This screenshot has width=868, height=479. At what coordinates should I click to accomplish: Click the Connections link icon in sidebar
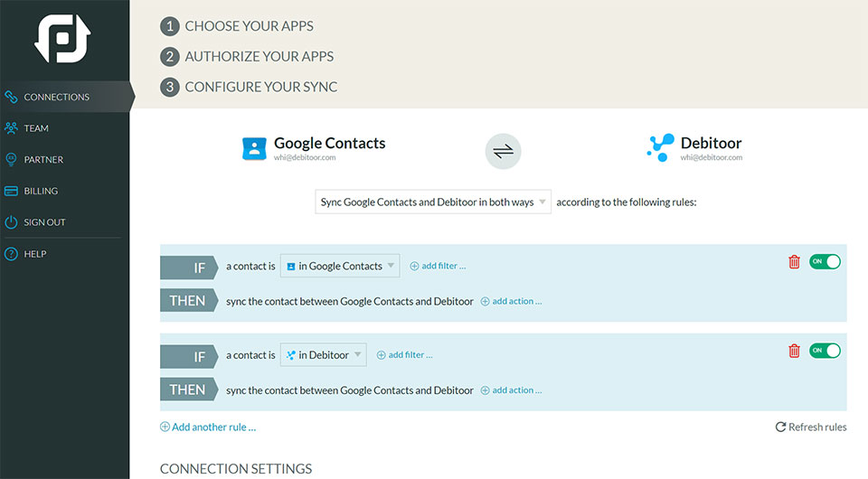[11, 97]
